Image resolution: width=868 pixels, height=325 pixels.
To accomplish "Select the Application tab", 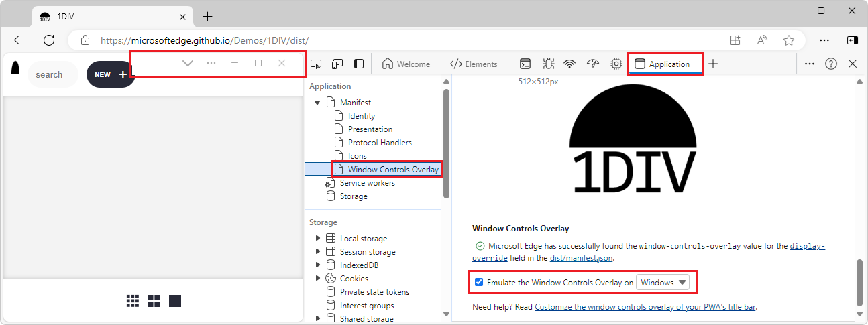I will (x=665, y=64).
